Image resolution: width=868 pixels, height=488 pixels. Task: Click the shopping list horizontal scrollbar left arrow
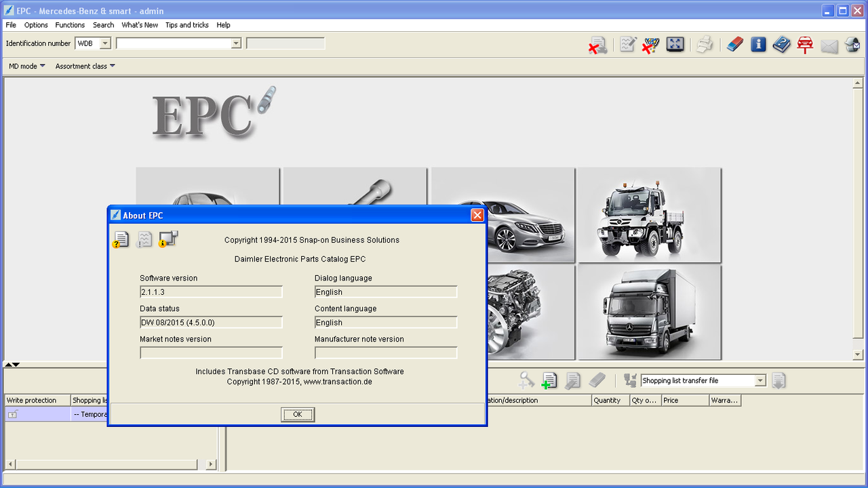coord(10,465)
